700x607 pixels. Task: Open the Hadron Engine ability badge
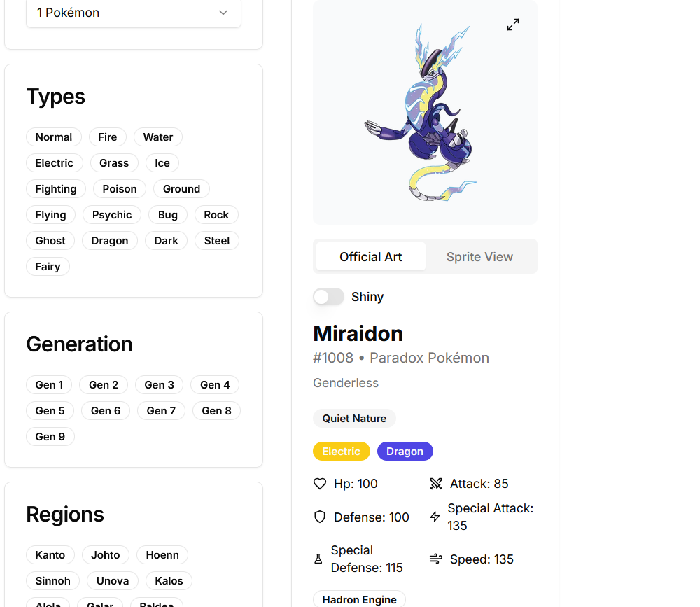point(359,599)
